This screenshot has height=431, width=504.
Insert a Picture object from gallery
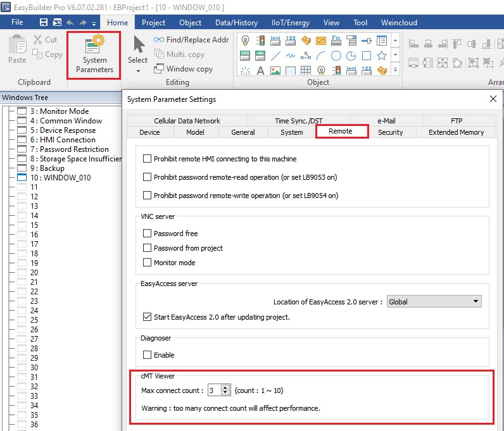[x=275, y=70]
